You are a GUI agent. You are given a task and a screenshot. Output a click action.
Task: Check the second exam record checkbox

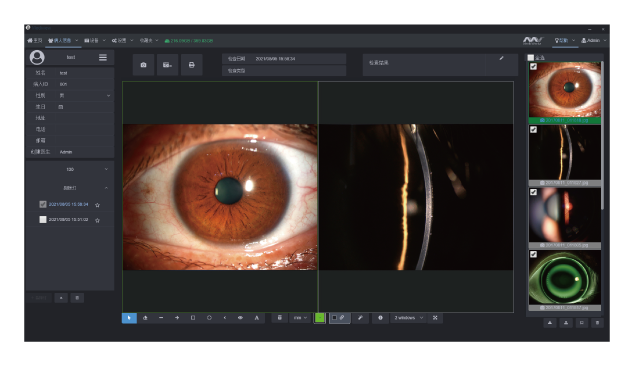[x=43, y=220]
